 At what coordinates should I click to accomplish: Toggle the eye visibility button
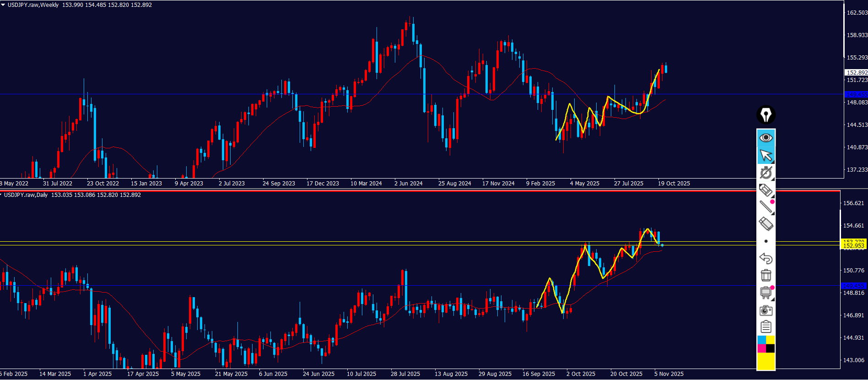tap(766, 138)
